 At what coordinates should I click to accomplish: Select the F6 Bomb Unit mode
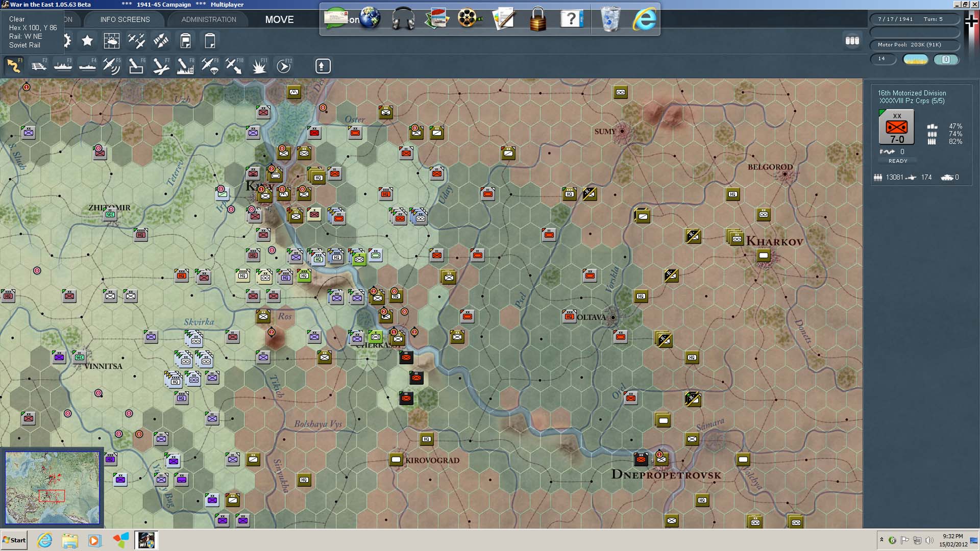(x=136, y=66)
